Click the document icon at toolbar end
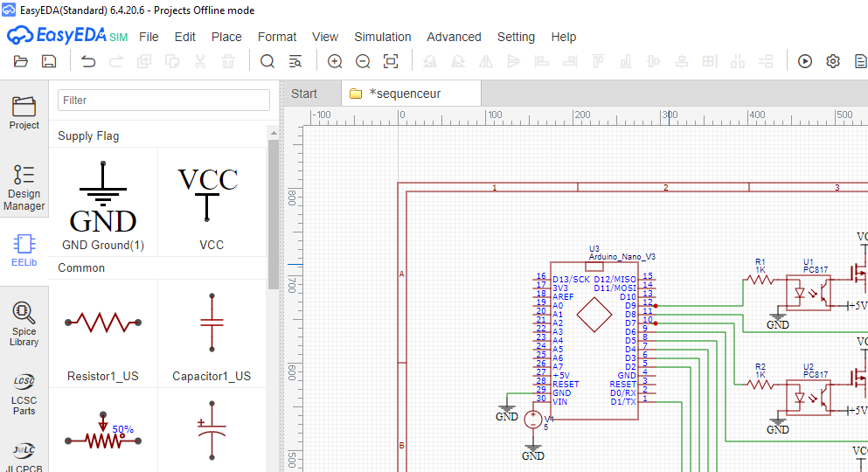Screen dimensions: 868x472 tap(861, 61)
